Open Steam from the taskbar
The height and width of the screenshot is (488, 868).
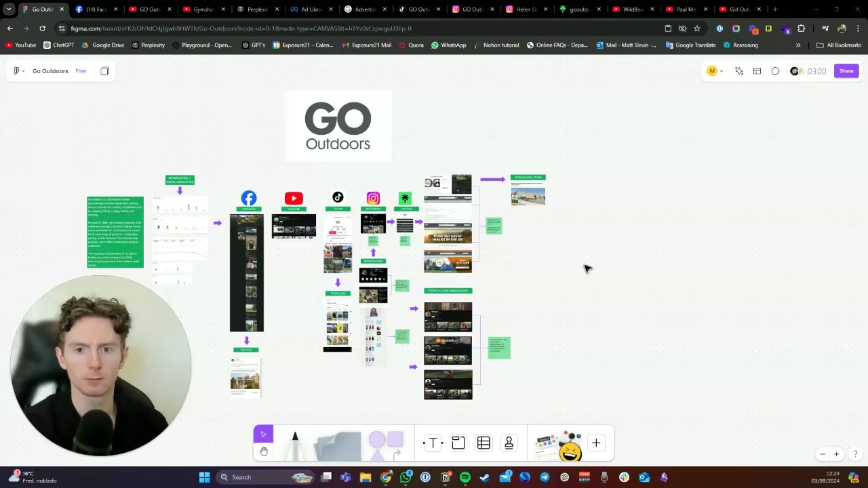pyautogui.click(x=484, y=477)
